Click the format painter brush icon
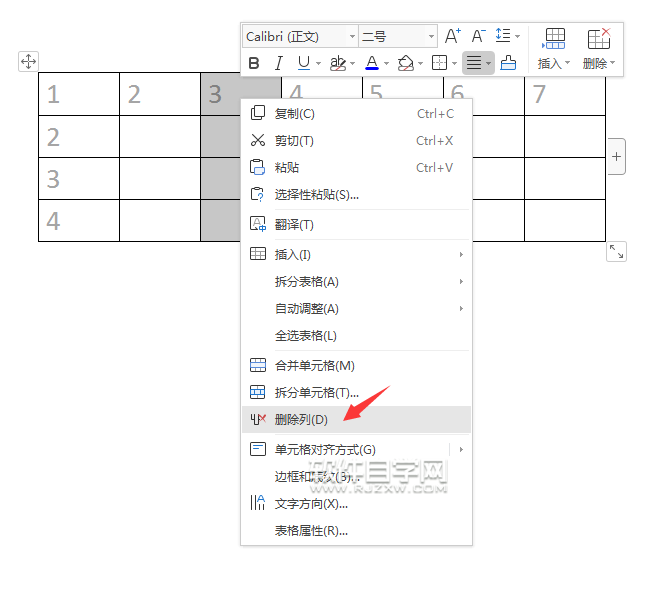This screenshot has height=590, width=645. tap(508, 63)
